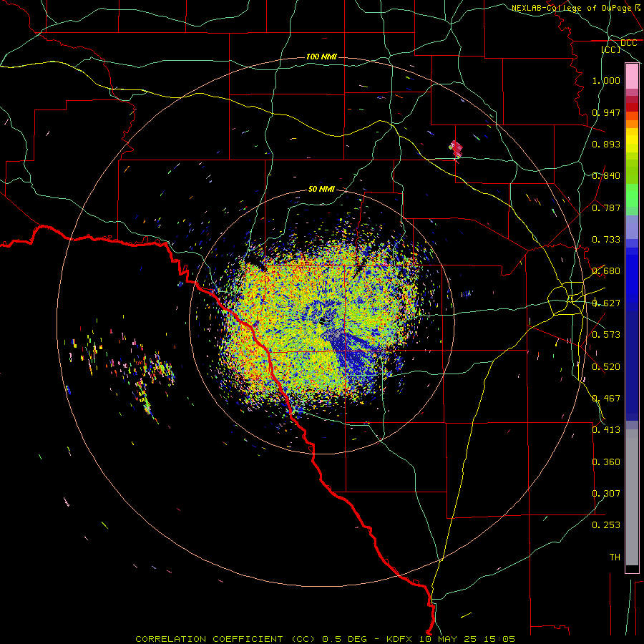This screenshot has width=644, height=644.
Task: Select the 1.000 scale value
Action: pyautogui.click(x=606, y=80)
